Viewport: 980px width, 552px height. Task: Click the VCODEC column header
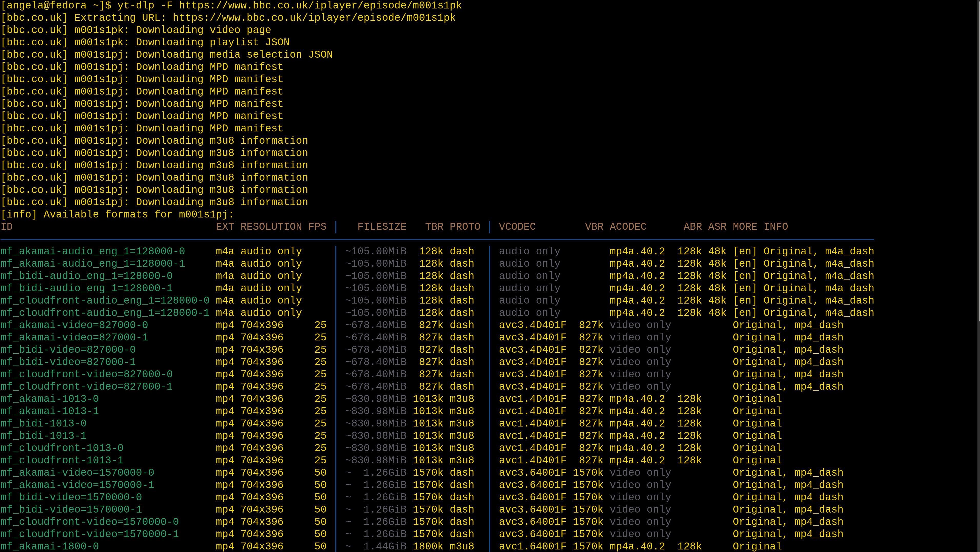coord(517,227)
